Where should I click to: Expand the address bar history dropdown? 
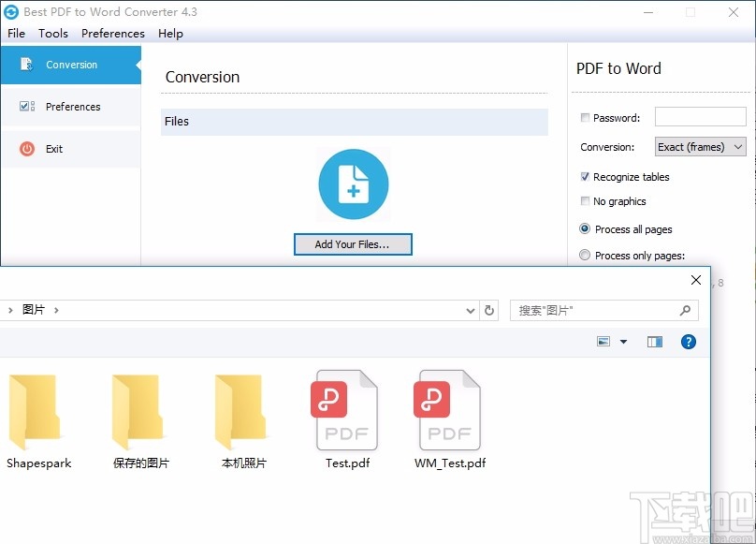470,310
